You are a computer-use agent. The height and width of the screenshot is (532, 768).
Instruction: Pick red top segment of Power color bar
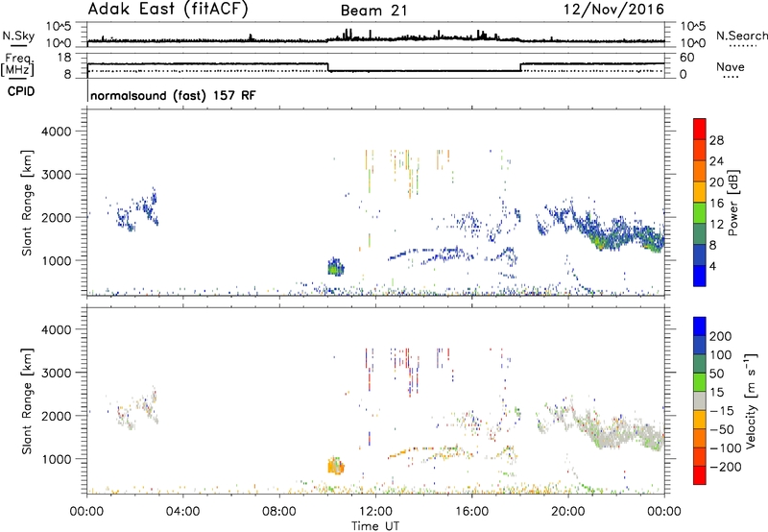[x=700, y=129]
